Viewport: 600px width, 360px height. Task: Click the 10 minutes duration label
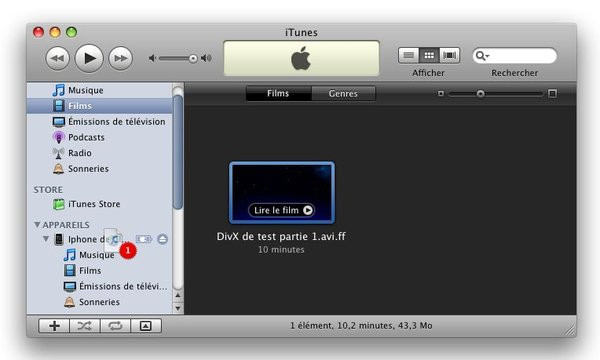pyautogui.click(x=281, y=249)
